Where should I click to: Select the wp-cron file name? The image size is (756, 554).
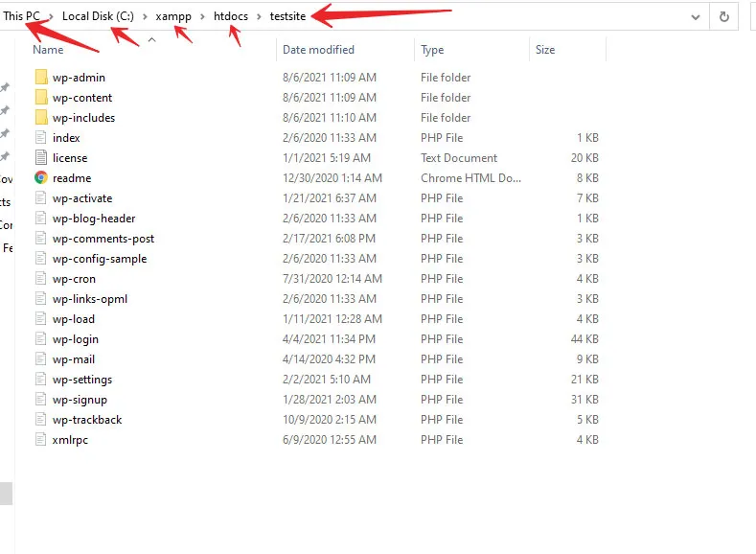(x=74, y=279)
